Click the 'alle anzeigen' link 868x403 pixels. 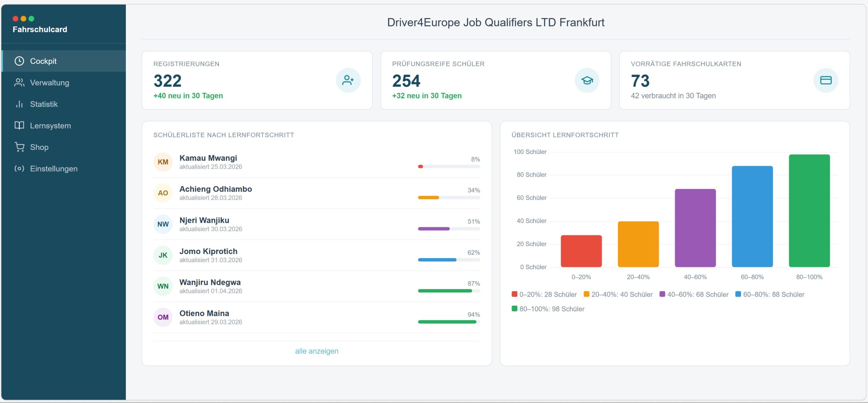[316, 351]
